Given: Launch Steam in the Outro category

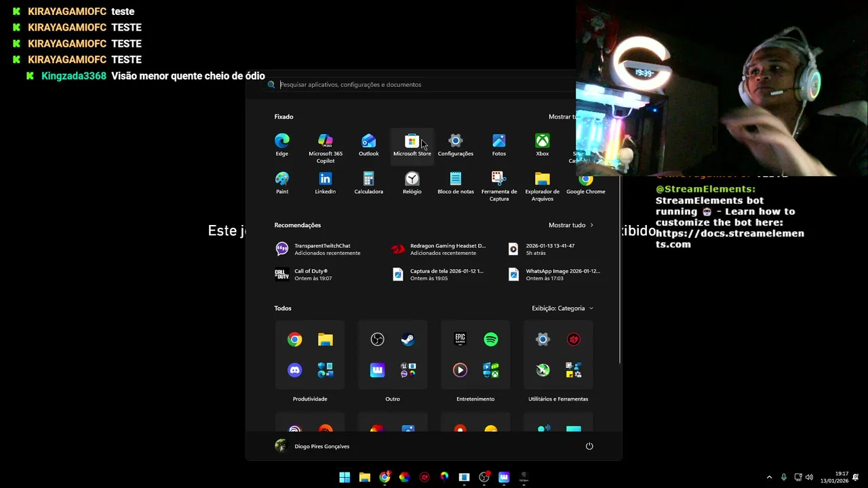Looking at the screenshot, I should point(408,340).
